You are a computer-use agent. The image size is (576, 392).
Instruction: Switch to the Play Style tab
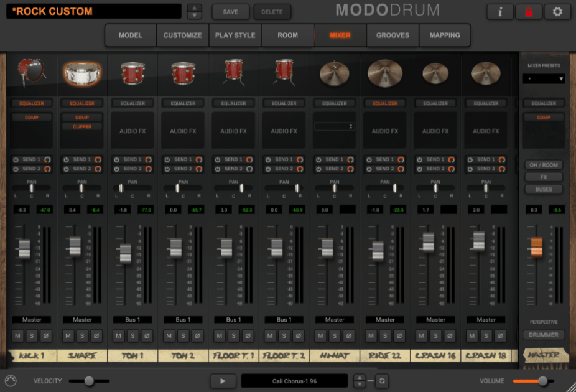click(x=235, y=35)
